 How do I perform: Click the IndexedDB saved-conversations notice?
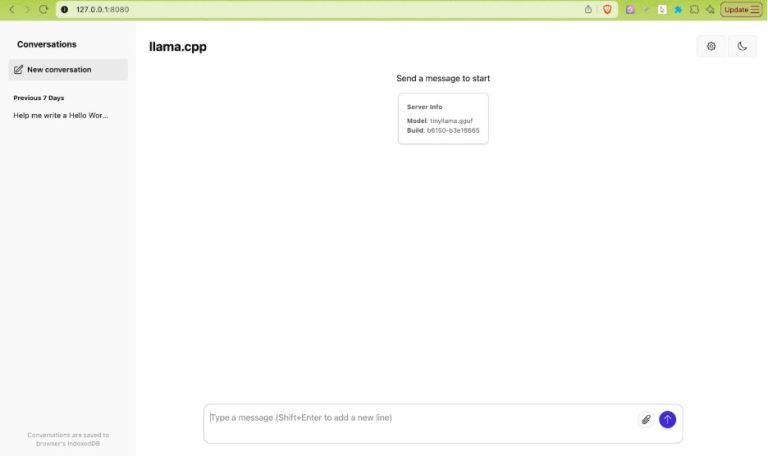68,439
